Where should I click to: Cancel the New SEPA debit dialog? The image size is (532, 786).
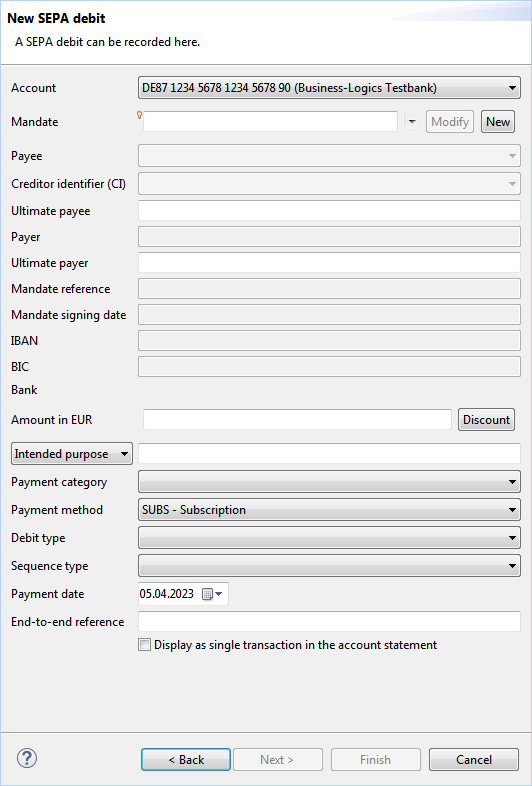[474, 759]
